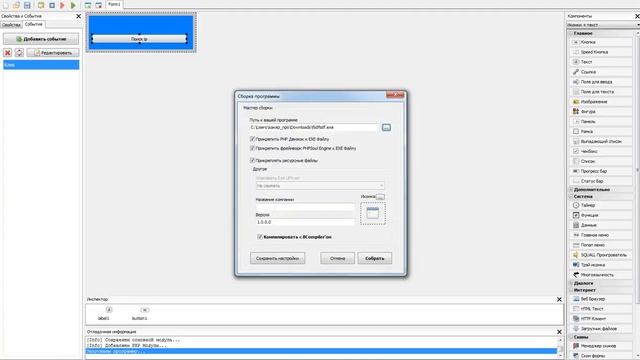
Task: Select the Чекбокс component in palette
Action: pos(601,151)
